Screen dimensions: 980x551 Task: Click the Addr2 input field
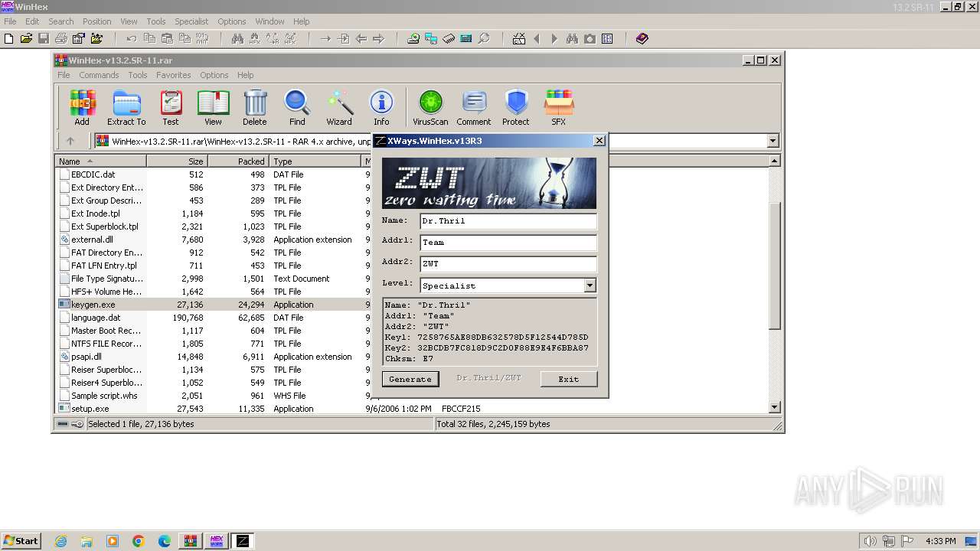(x=508, y=264)
